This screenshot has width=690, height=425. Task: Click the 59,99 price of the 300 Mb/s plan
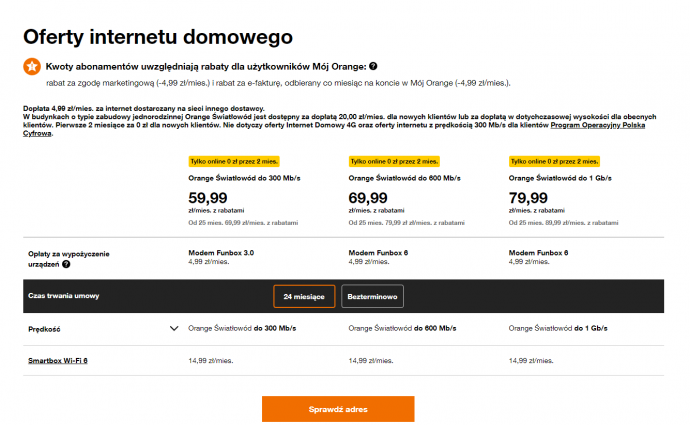click(x=208, y=198)
